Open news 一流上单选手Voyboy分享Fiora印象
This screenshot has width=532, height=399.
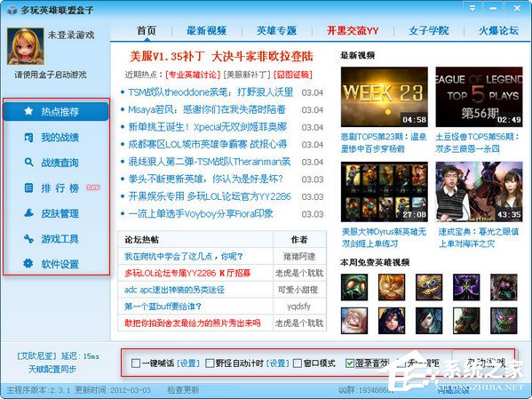(201, 213)
